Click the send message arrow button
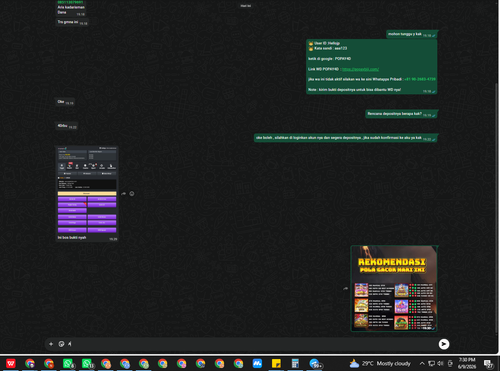 coord(444,344)
